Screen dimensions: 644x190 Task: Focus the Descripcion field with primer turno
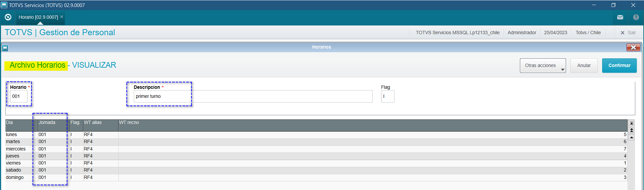(x=253, y=97)
